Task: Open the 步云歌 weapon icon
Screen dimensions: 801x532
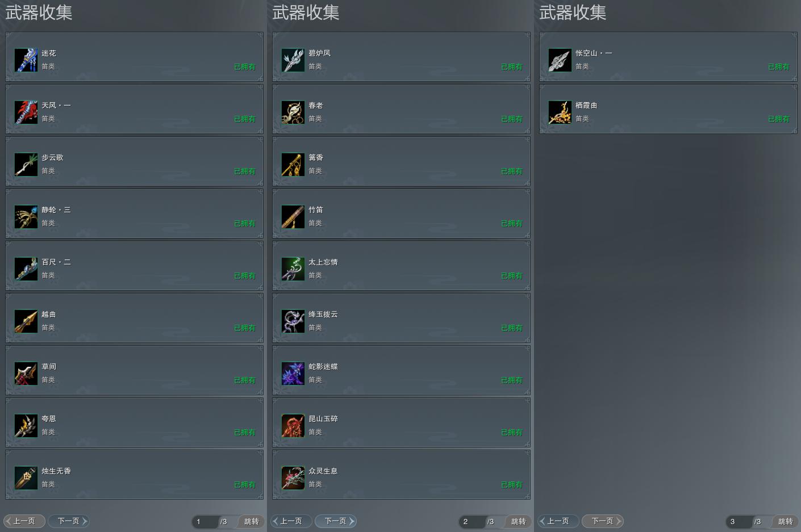Action: pos(26,164)
